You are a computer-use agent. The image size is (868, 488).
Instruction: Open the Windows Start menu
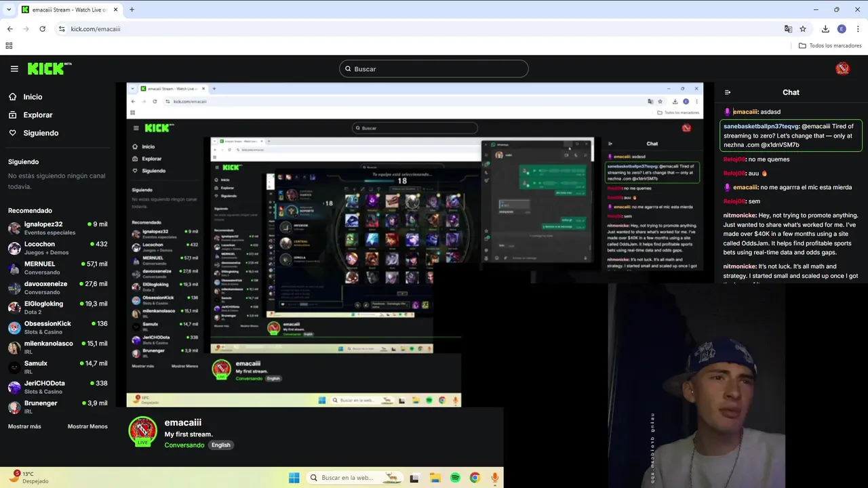294,478
